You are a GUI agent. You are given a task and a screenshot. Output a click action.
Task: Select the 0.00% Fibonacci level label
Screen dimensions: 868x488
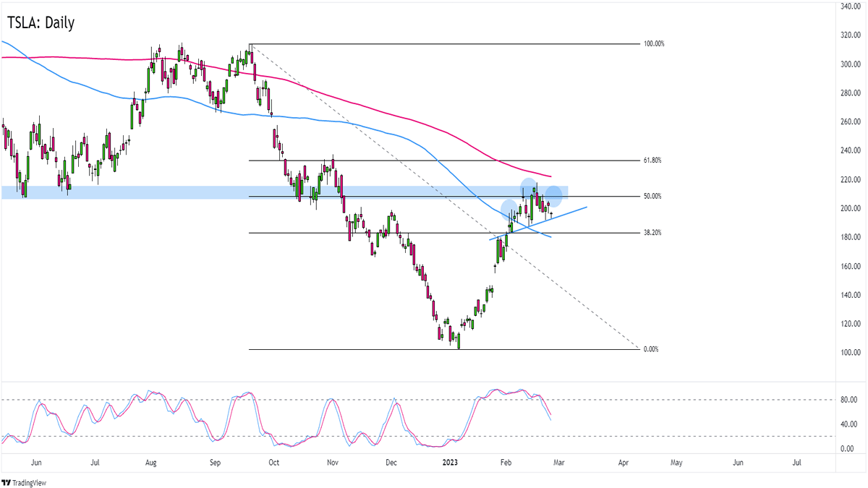(x=652, y=349)
